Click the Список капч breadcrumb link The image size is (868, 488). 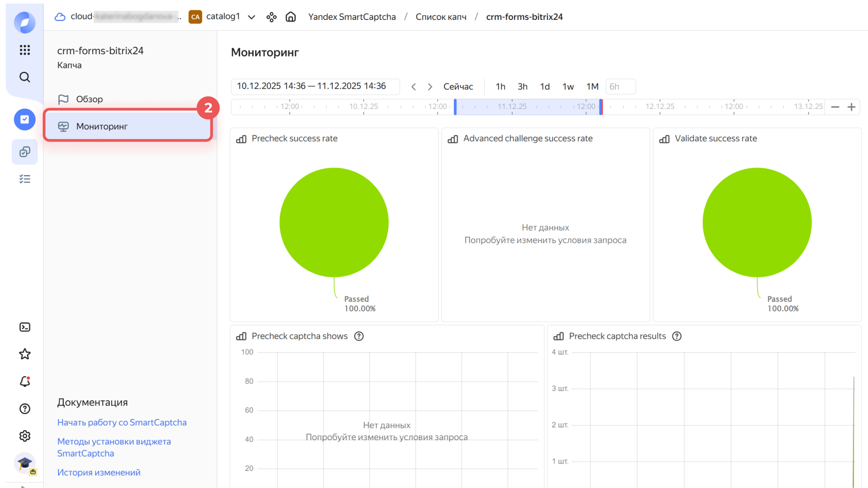point(441,17)
